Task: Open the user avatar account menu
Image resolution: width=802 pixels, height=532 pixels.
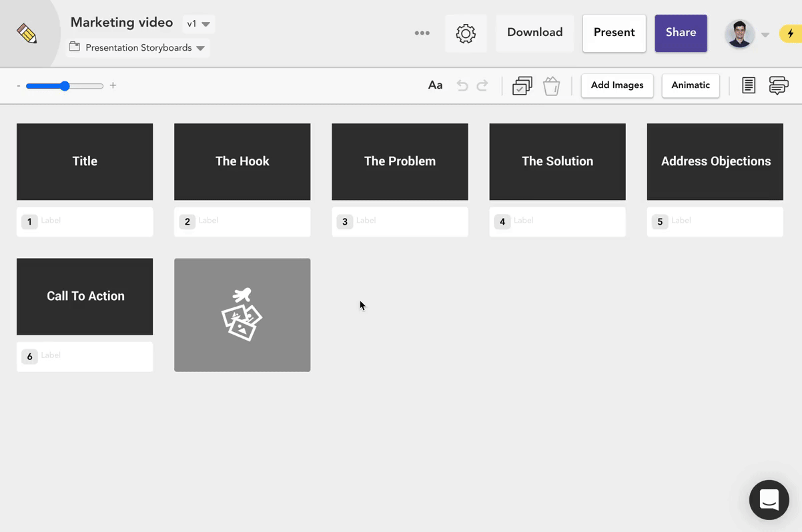Action: pyautogui.click(x=739, y=33)
